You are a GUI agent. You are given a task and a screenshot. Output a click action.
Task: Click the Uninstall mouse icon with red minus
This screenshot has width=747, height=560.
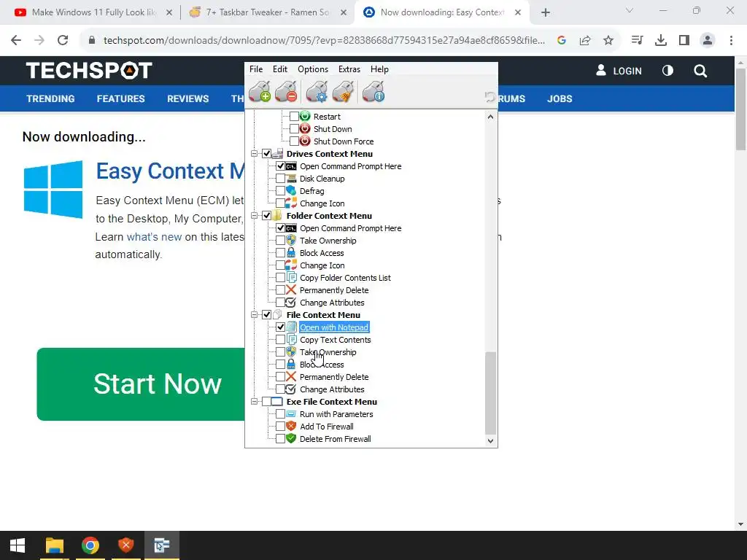pyautogui.click(x=286, y=91)
